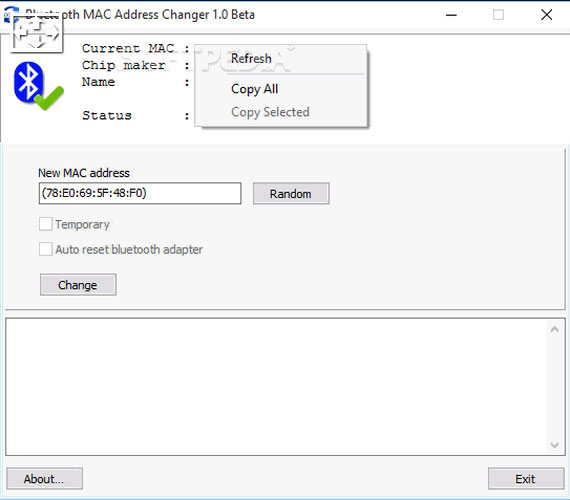The width and height of the screenshot is (570, 500).
Task: Click the Bluetooth logo with green checkmark
Action: pos(38,86)
